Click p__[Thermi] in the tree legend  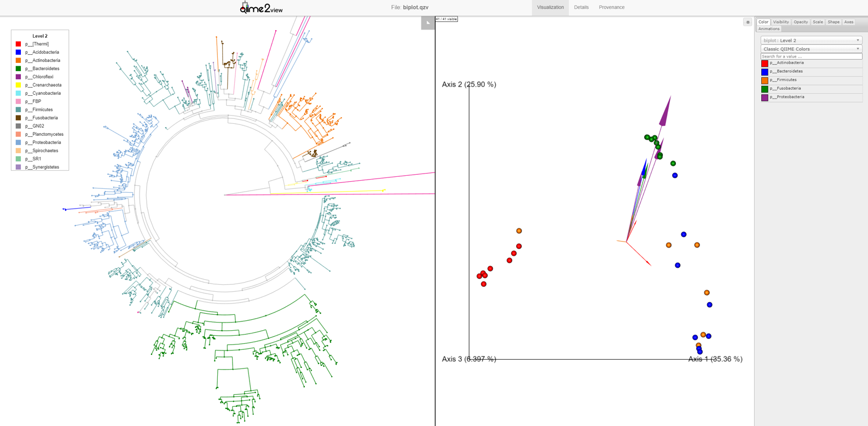[37, 44]
